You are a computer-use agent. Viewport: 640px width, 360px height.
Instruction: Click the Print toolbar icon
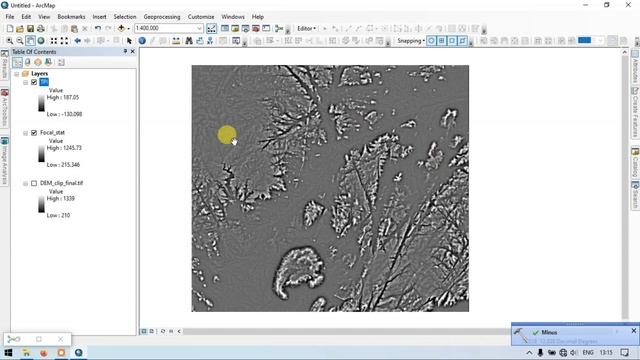pyautogui.click(x=41, y=29)
